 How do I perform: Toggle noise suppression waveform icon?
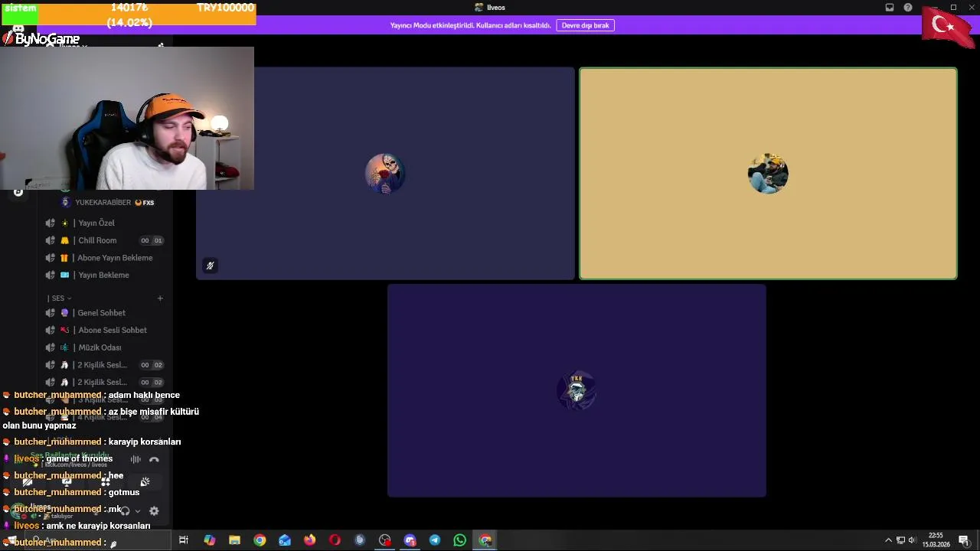pyautogui.click(x=136, y=459)
